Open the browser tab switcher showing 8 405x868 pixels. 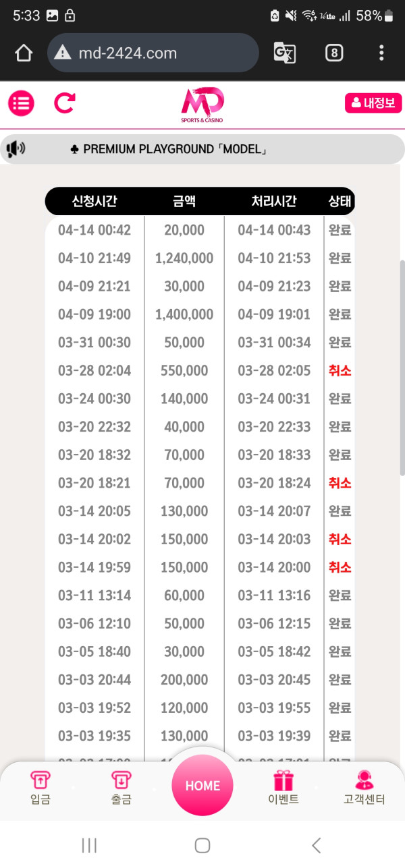(x=333, y=53)
